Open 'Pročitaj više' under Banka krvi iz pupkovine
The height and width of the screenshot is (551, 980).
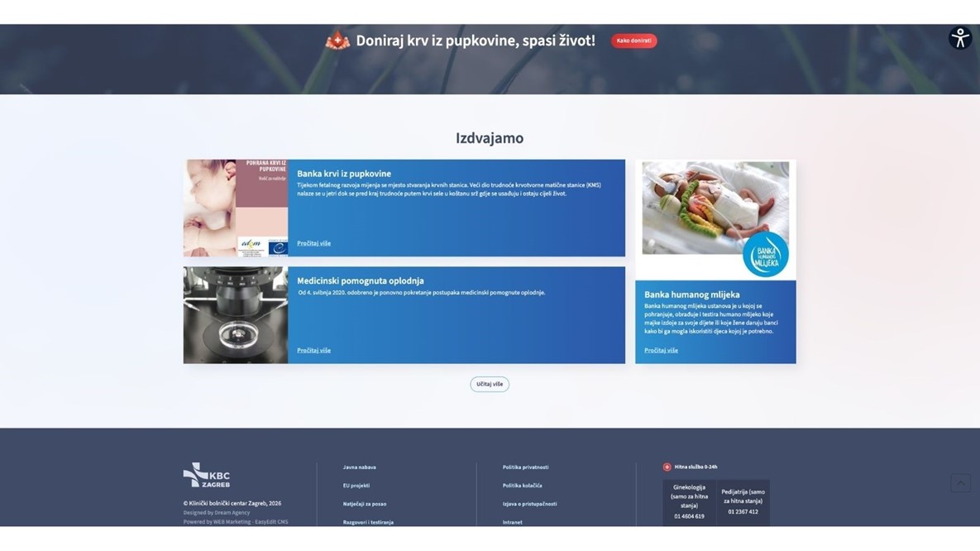click(313, 243)
